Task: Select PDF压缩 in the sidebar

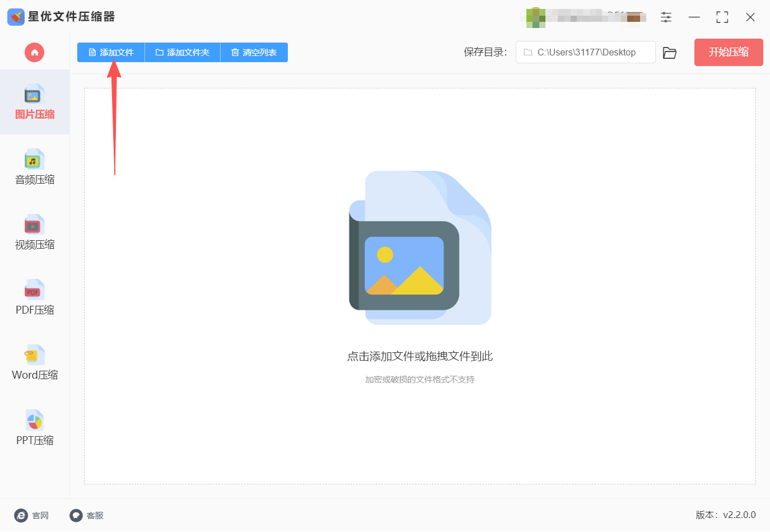Action: click(x=34, y=298)
